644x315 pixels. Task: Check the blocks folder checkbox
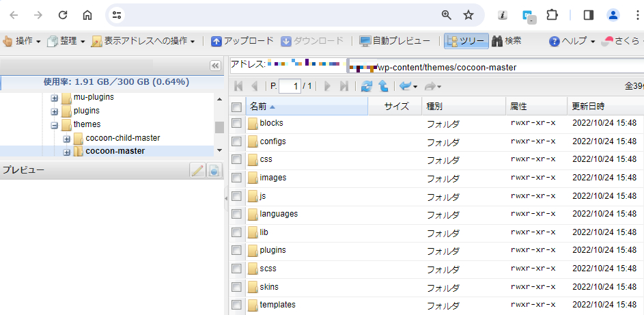[x=236, y=123]
